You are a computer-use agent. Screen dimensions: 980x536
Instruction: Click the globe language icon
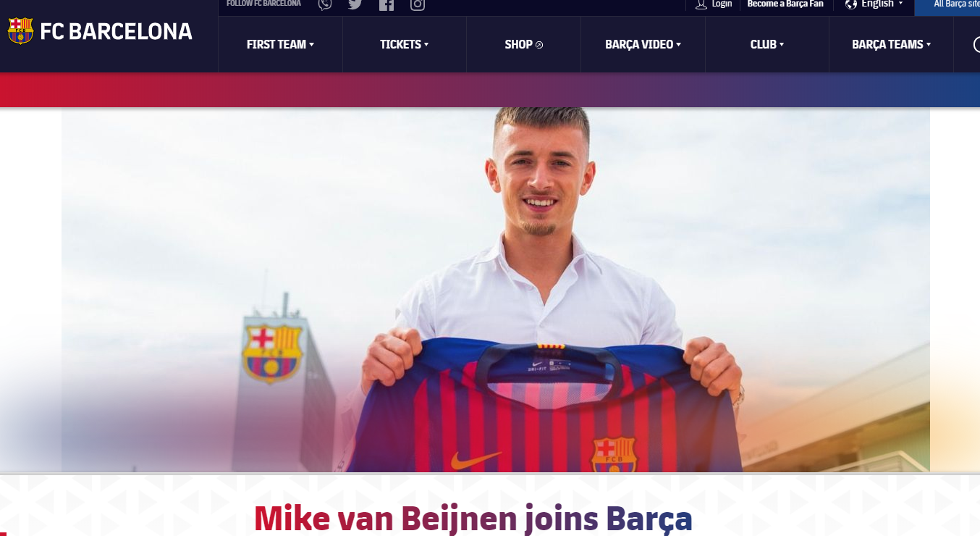tap(851, 4)
